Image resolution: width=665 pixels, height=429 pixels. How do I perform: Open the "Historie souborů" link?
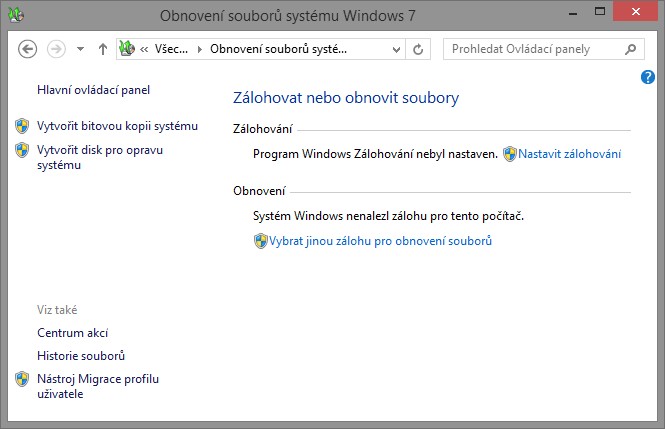(x=81, y=356)
